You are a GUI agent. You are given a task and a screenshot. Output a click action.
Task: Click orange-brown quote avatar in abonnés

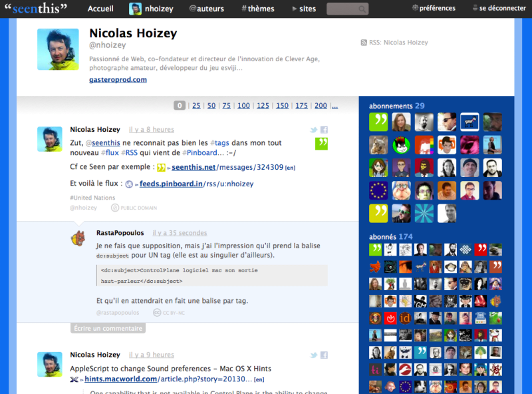(x=495, y=267)
